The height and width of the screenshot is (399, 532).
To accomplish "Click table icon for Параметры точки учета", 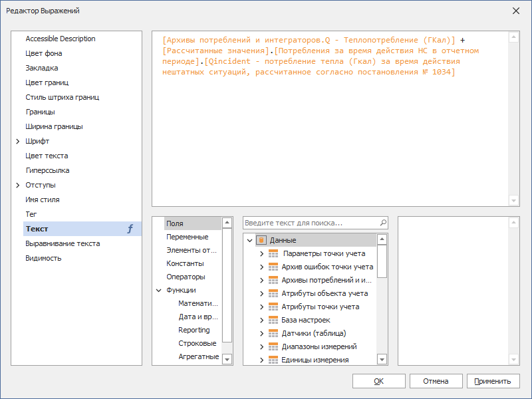I will [273, 253].
